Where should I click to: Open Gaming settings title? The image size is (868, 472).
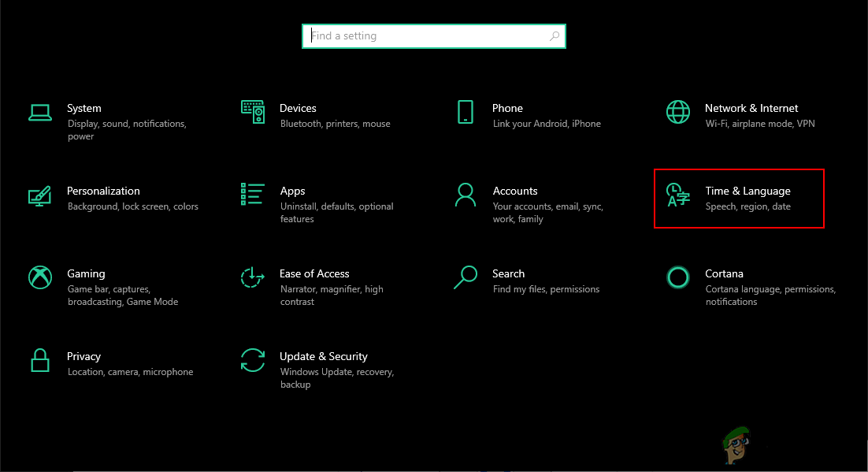[x=86, y=273]
